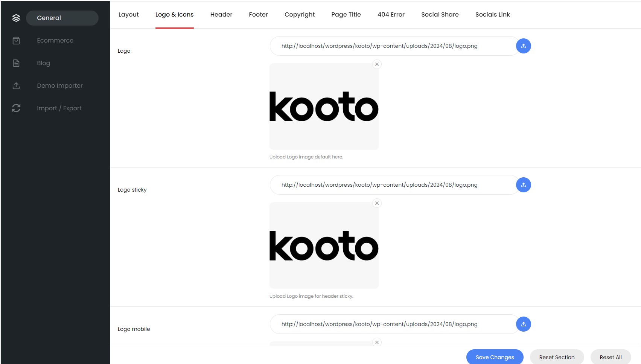641x364 pixels.
Task: Switch to the Header tab
Action: tap(221, 15)
